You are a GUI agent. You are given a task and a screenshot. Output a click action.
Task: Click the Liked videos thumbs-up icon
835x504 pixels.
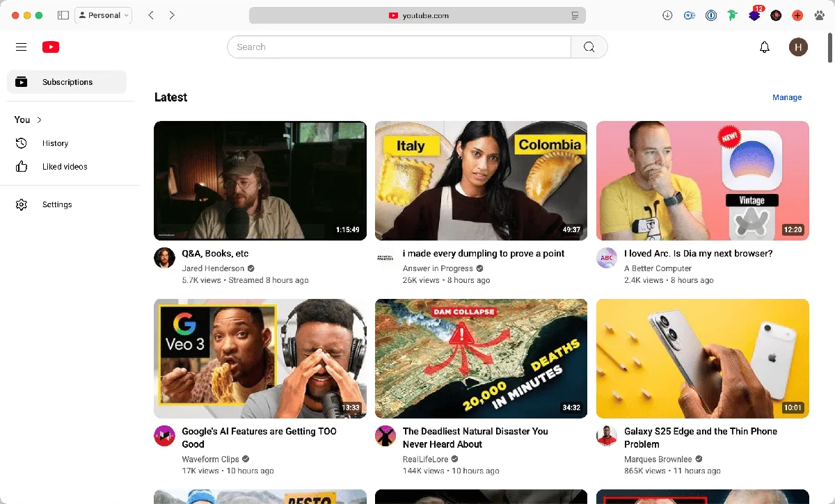22,167
